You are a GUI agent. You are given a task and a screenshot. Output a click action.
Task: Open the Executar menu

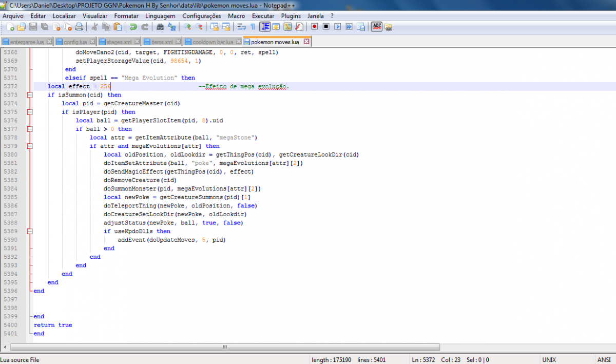[263, 16]
